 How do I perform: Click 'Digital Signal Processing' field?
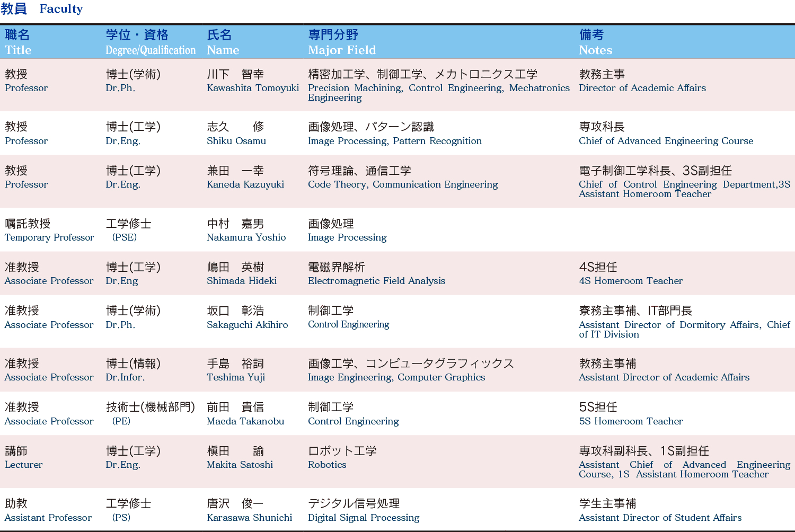point(364,518)
